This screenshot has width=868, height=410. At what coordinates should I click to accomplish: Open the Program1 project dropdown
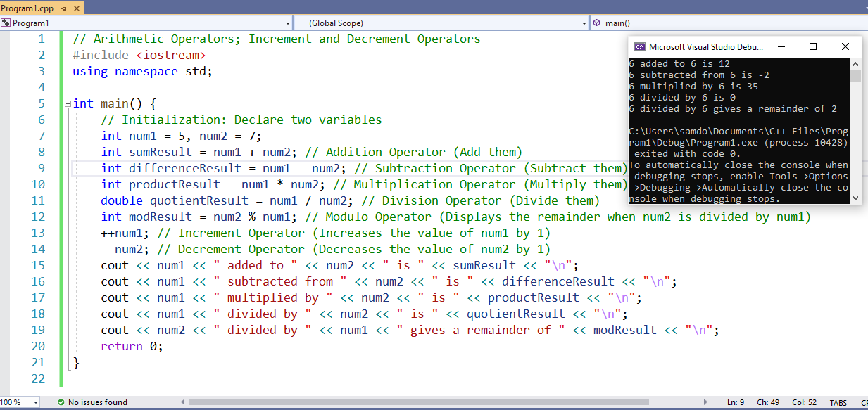[x=288, y=23]
